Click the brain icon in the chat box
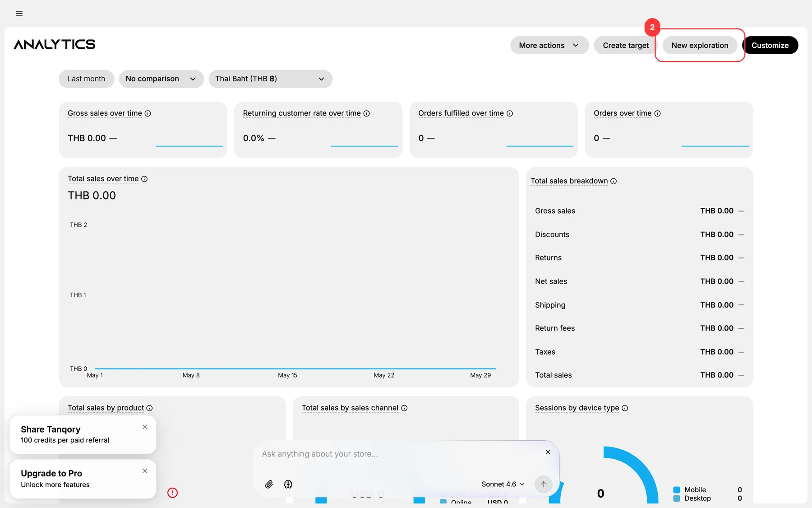 [288, 484]
